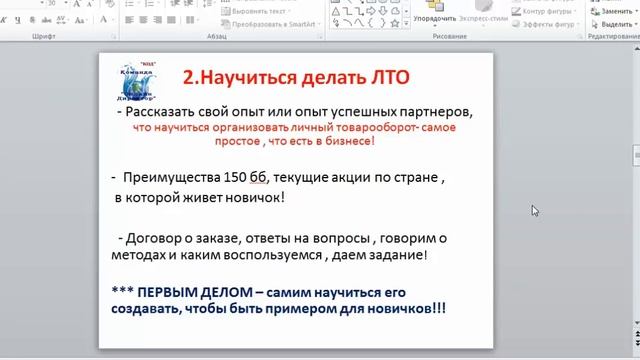The image size is (640, 360).
Task: Toggle underline formatting (Ч)
Action: (x=17, y=20)
